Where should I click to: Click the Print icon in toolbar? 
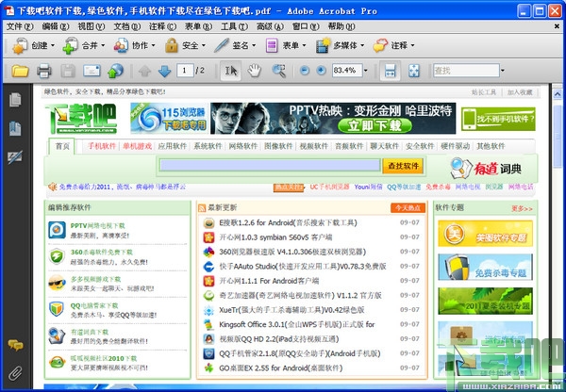tap(44, 71)
